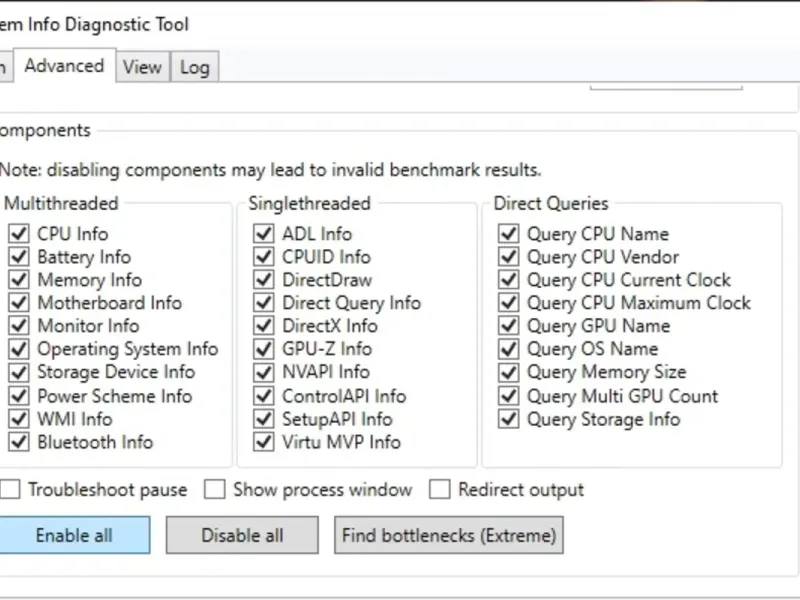
Task: Toggle the Battery Info checkbox
Action: click(x=18, y=257)
